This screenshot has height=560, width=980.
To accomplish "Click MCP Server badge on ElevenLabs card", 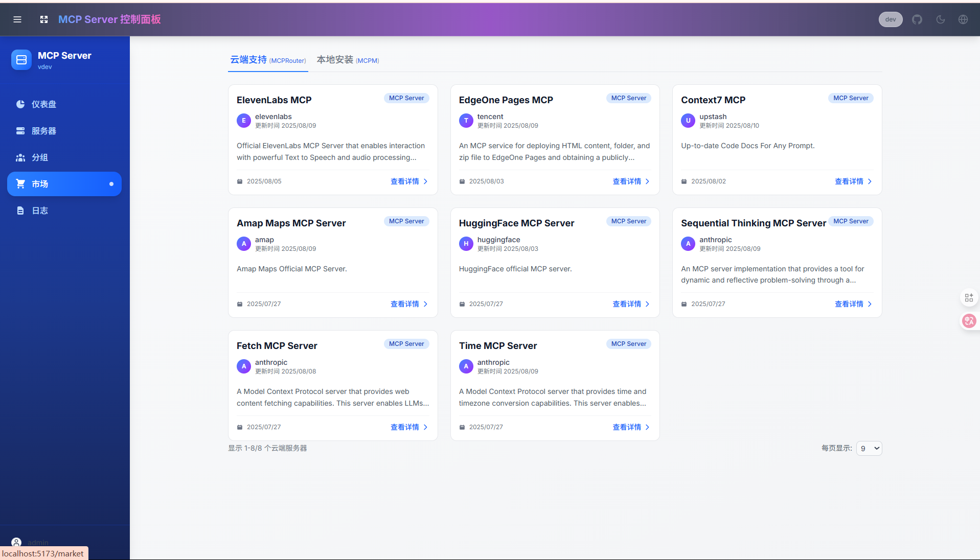I will (406, 98).
